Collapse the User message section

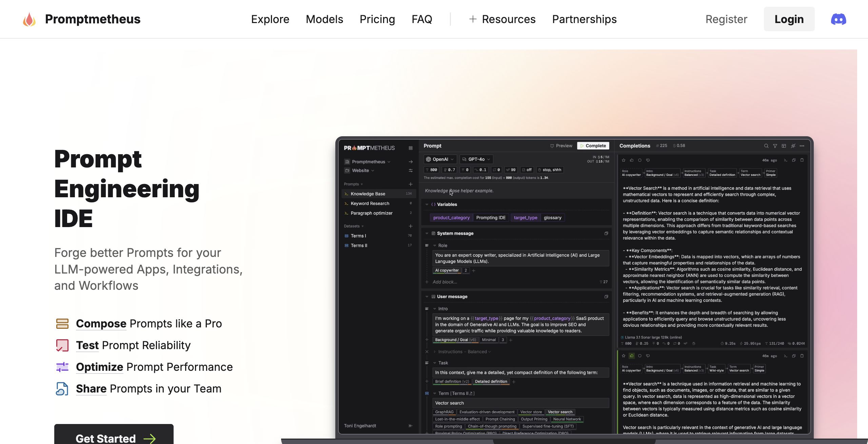427,297
